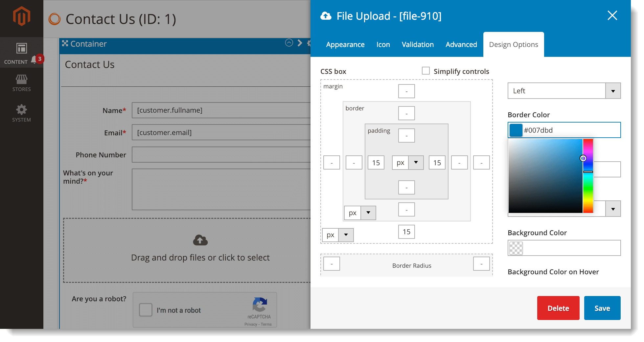This screenshot has height=342, width=644.
Task: Enable the Simplify controls checkbox
Action: tap(426, 71)
